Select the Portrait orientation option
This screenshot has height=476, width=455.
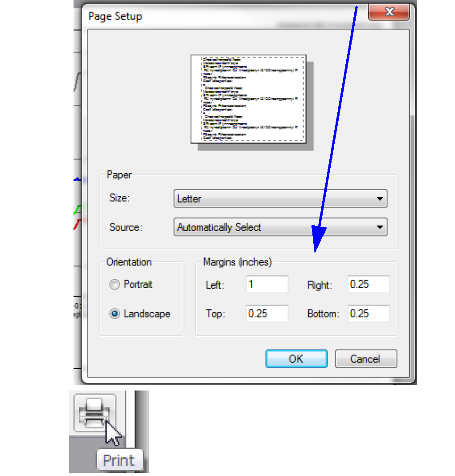(x=115, y=285)
